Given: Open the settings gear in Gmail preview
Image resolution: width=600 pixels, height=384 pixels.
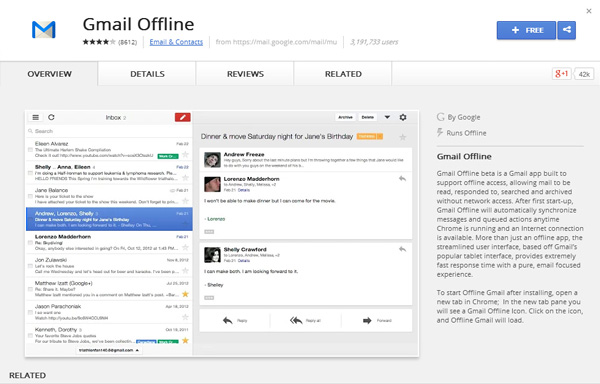Looking at the screenshot, I should click(x=403, y=117).
